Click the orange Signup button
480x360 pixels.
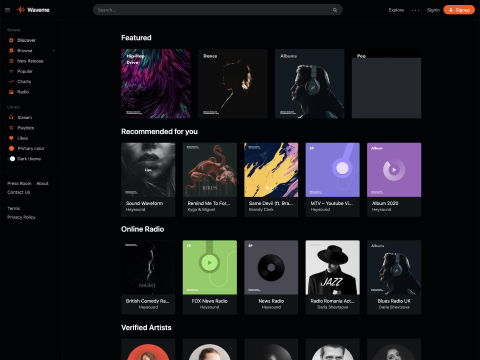coord(459,10)
